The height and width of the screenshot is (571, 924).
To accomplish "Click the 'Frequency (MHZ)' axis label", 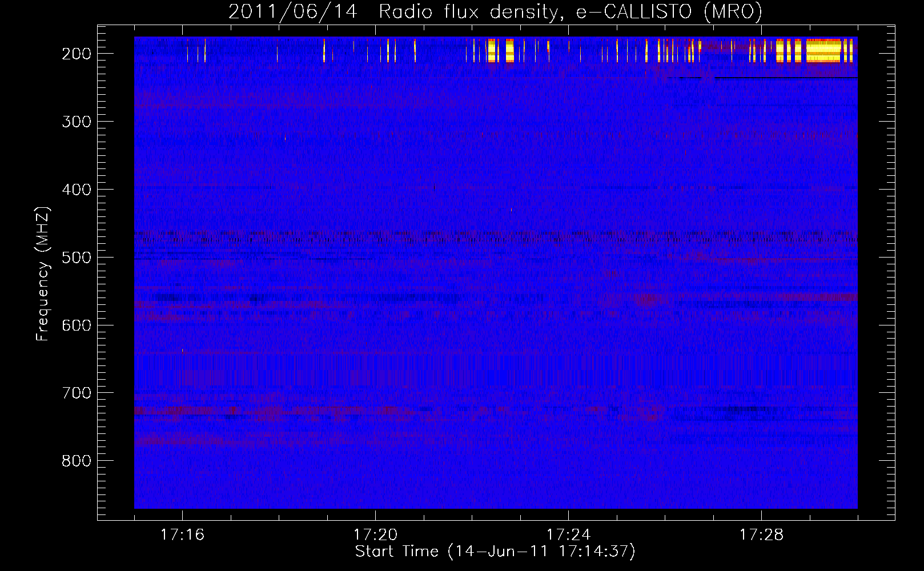I will tap(43, 274).
